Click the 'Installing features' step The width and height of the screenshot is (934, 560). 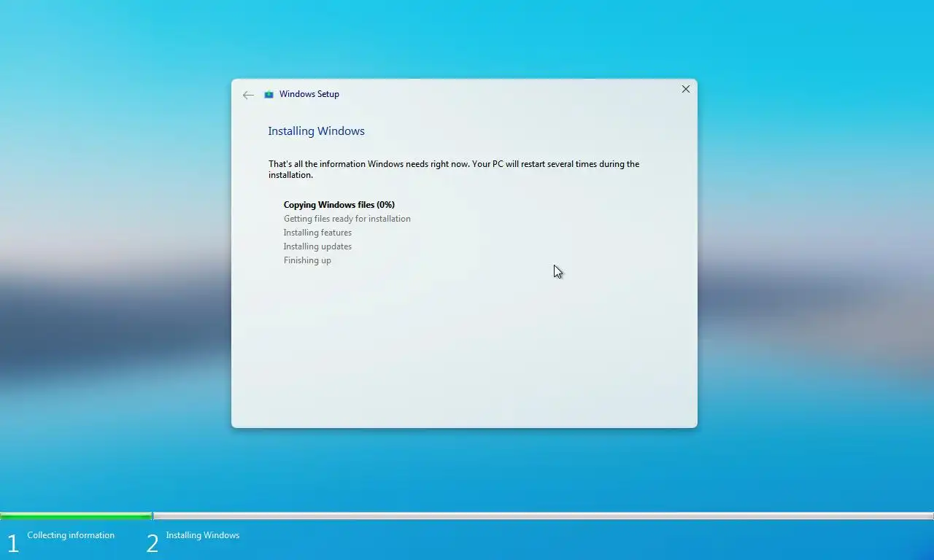[317, 233]
